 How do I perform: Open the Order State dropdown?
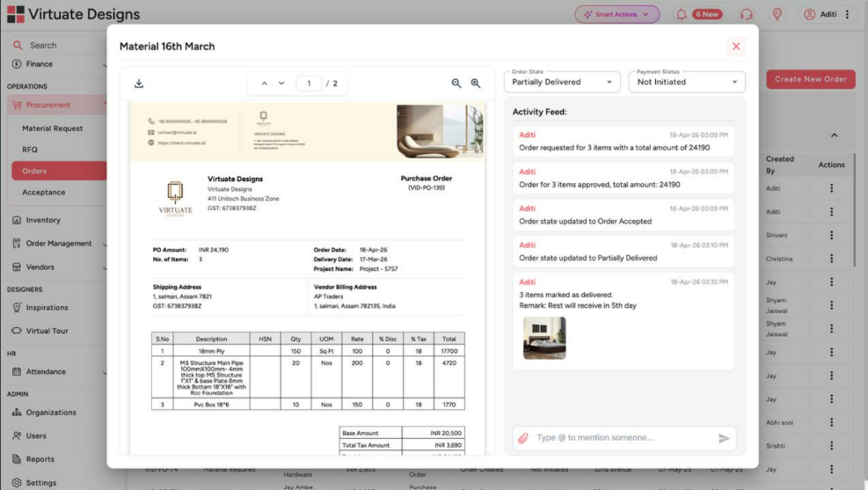coord(562,82)
